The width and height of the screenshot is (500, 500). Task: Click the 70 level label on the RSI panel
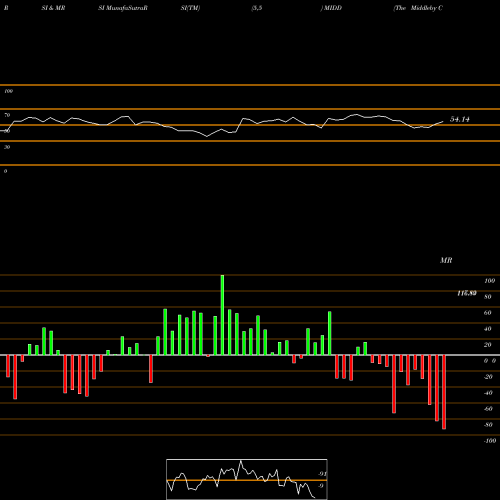pos(7,115)
